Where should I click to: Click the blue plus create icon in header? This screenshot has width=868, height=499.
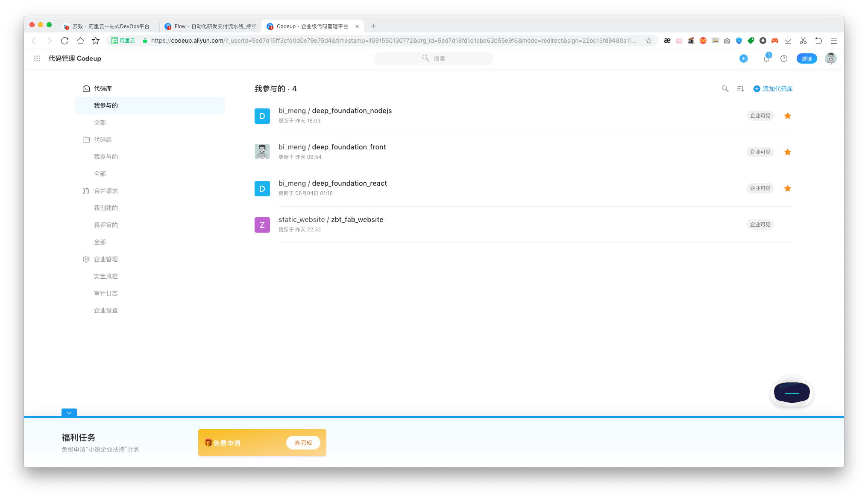tap(744, 58)
